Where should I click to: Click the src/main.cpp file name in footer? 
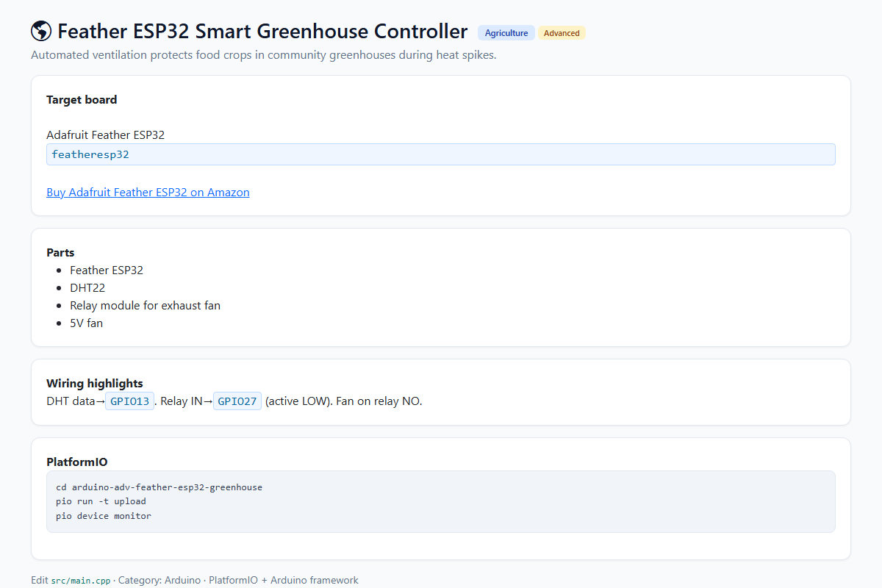coord(81,581)
